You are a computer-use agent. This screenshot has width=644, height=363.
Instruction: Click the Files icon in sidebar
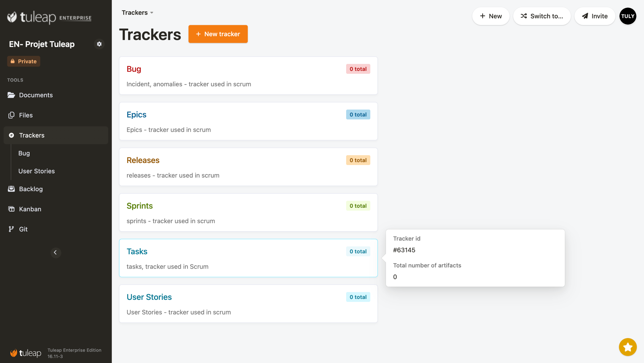pos(11,115)
